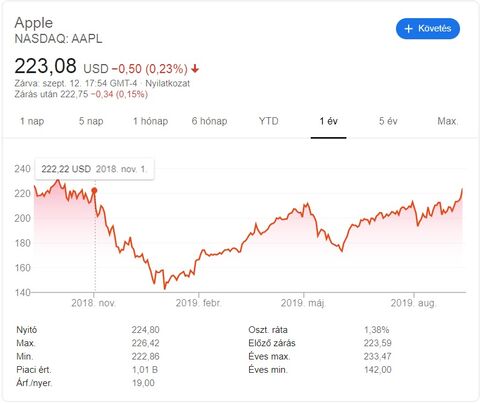Select the 5 nap tab
The width and height of the screenshot is (480, 403).
tap(91, 121)
